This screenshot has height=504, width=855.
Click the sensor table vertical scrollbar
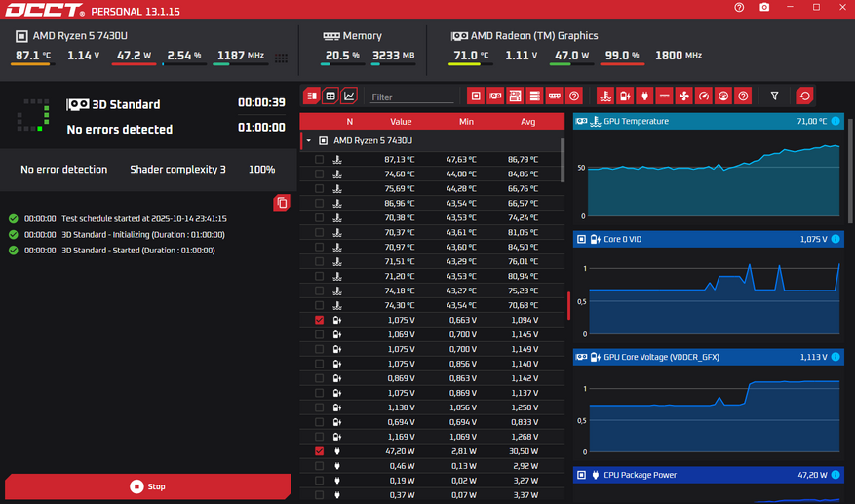[x=563, y=160]
